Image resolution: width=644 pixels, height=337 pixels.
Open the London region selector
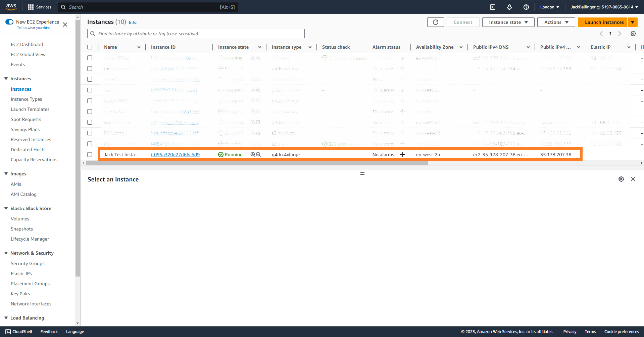549,7
